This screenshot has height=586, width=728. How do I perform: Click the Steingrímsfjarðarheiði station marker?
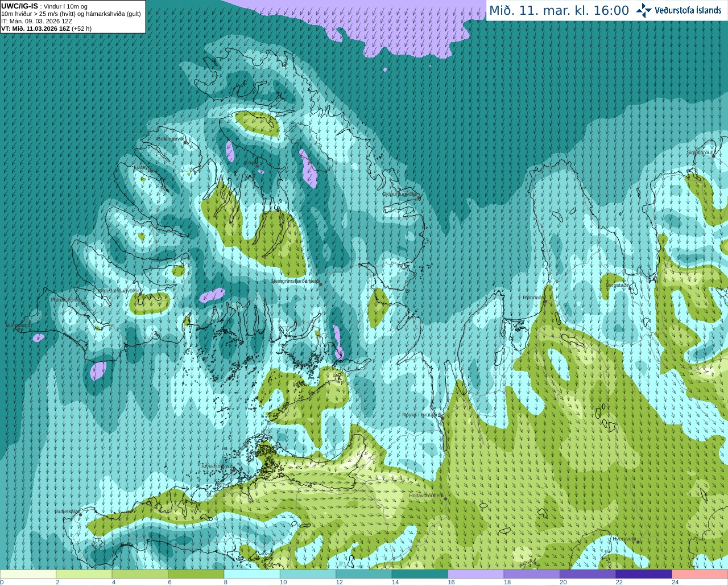(x=321, y=284)
